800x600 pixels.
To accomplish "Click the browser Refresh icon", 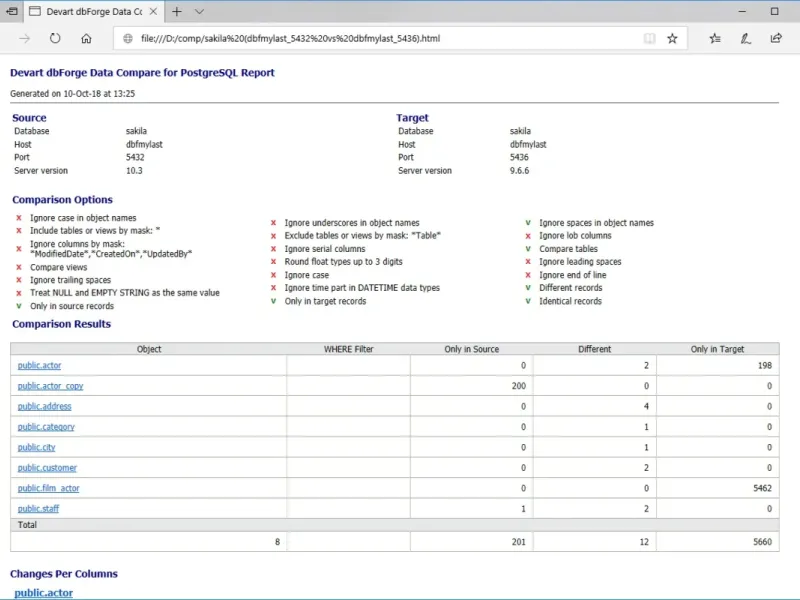I will (x=55, y=38).
